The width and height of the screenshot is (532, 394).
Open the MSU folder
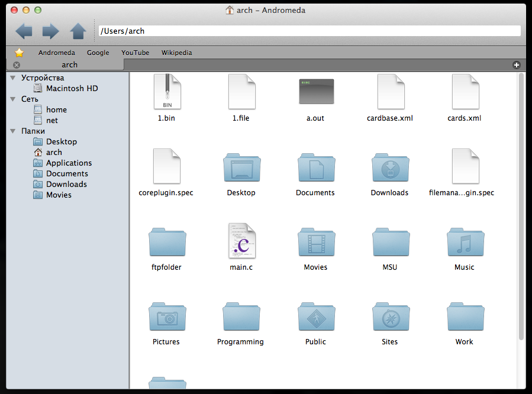click(x=391, y=242)
